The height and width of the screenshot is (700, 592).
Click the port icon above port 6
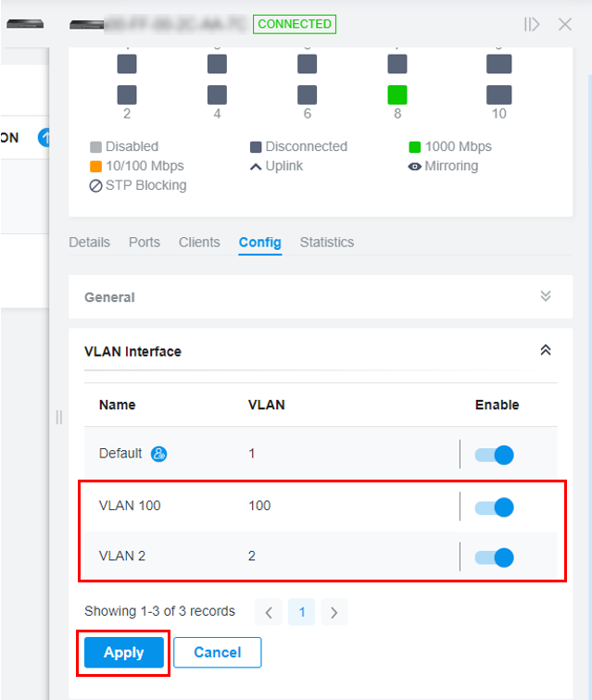click(x=307, y=64)
